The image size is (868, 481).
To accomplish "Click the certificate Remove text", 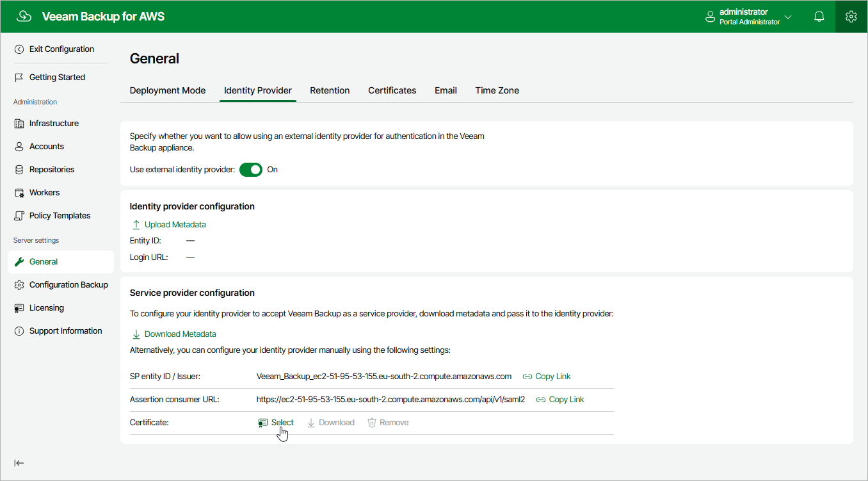I will 394,423.
